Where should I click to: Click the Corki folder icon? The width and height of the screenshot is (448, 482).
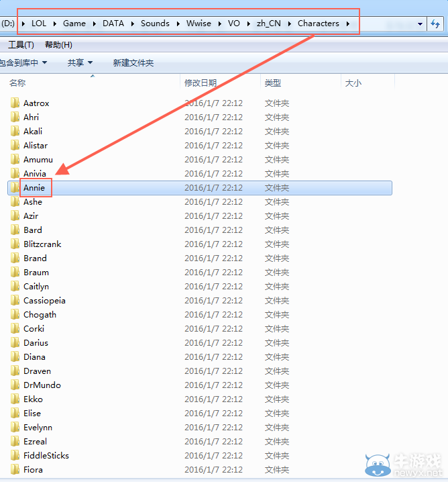(x=15, y=329)
